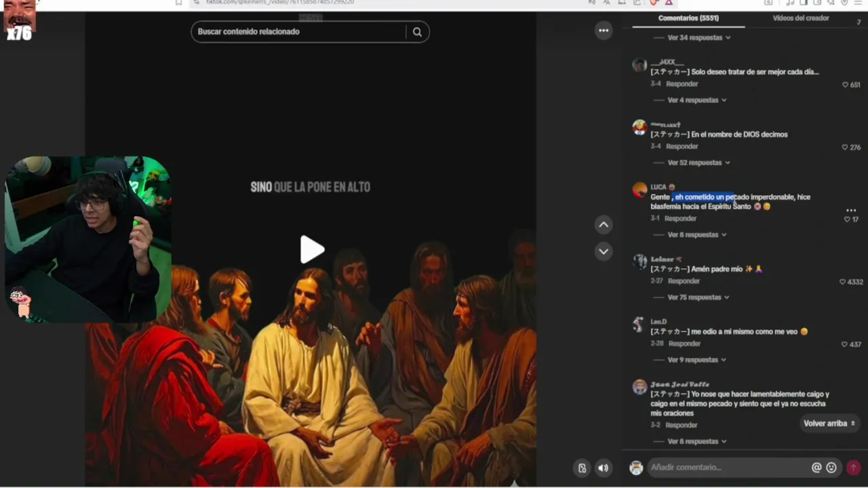Open avatar of 'En el nombre de DIOS' commenter

point(639,127)
